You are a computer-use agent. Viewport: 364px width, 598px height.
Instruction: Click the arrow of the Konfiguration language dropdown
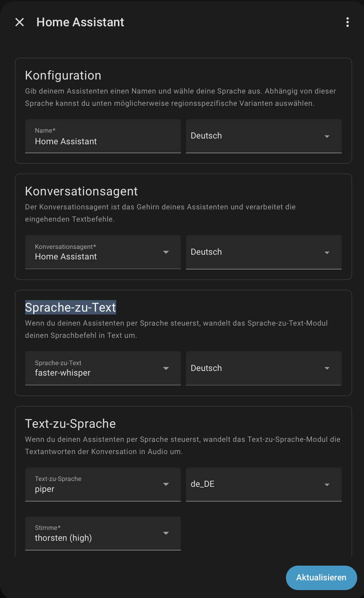327,136
